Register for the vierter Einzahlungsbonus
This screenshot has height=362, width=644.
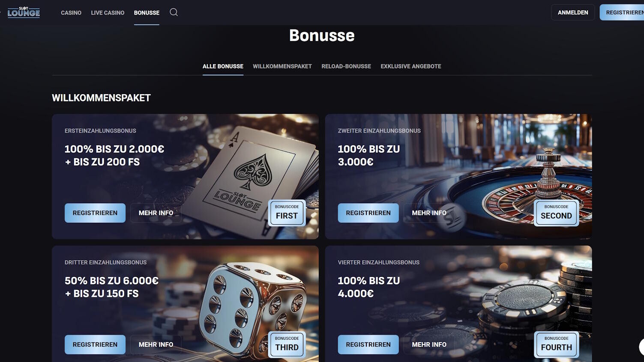tap(368, 344)
